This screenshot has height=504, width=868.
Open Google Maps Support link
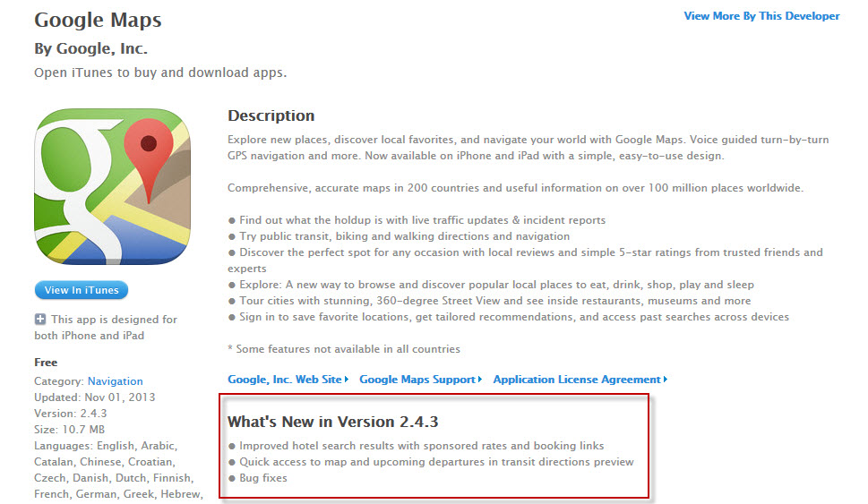(417, 380)
